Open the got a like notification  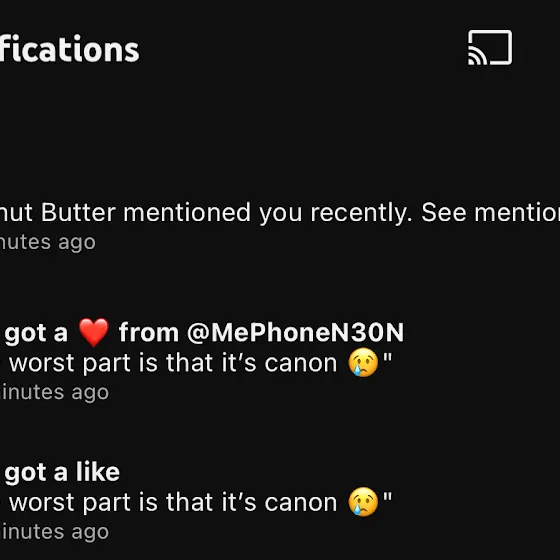pos(62,472)
